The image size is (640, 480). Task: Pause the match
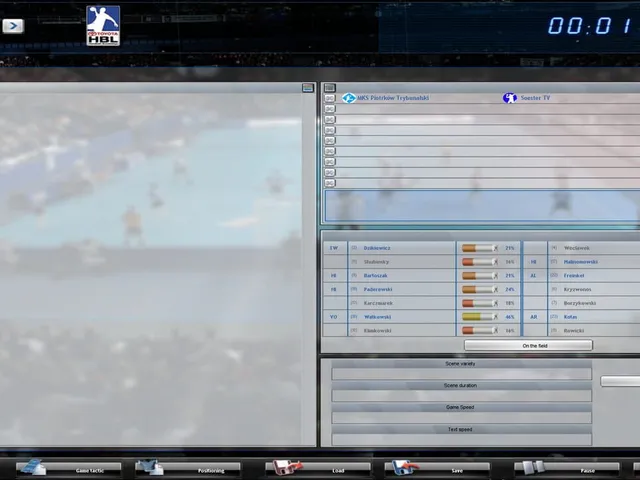(x=567, y=468)
